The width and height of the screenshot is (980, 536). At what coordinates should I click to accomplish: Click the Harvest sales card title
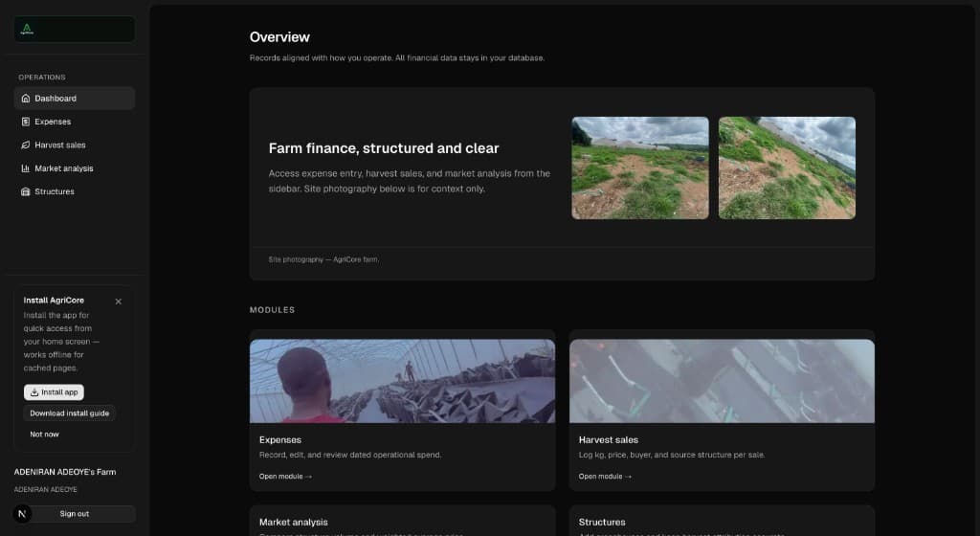(x=608, y=439)
